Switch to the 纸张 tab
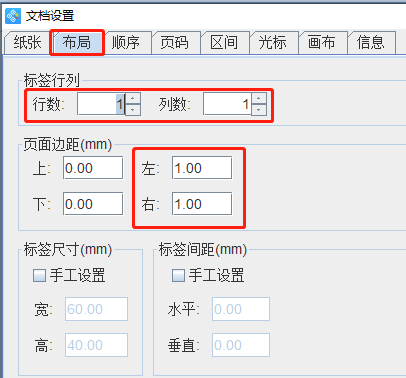 (x=27, y=43)
